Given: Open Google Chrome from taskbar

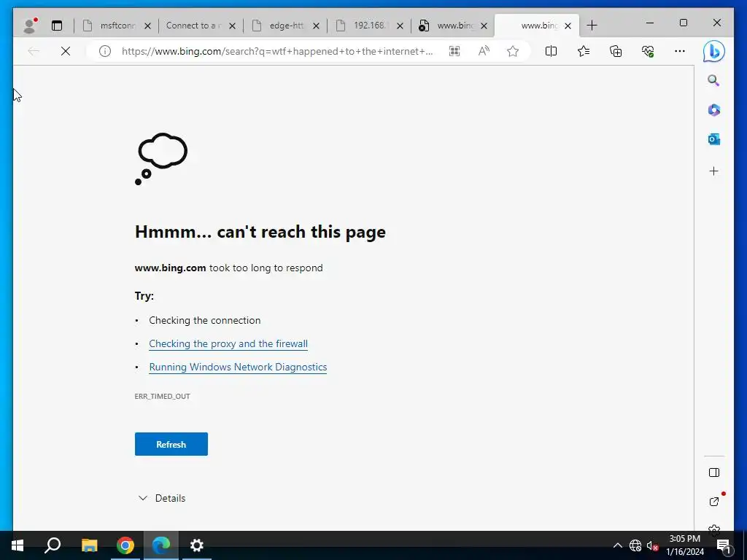Looking at the screenshot, I should pyautogui.click(x=125, y=545).
